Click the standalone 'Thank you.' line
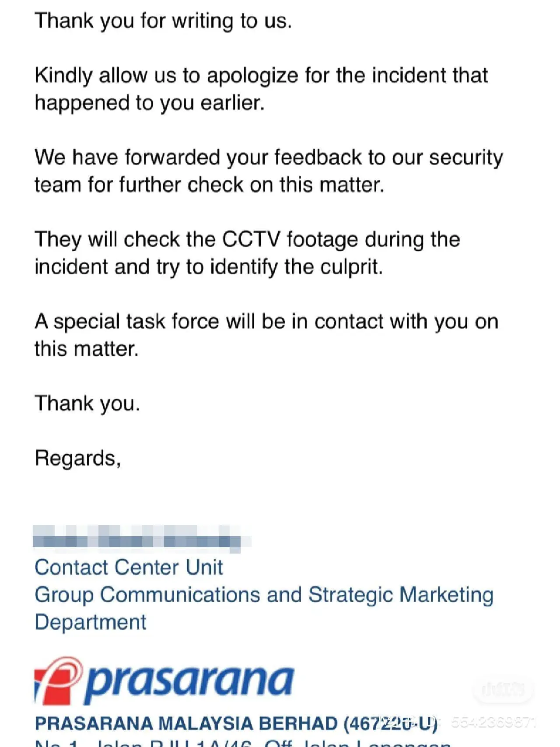This screenshot has height=747, width=560. tap(87, 403)
